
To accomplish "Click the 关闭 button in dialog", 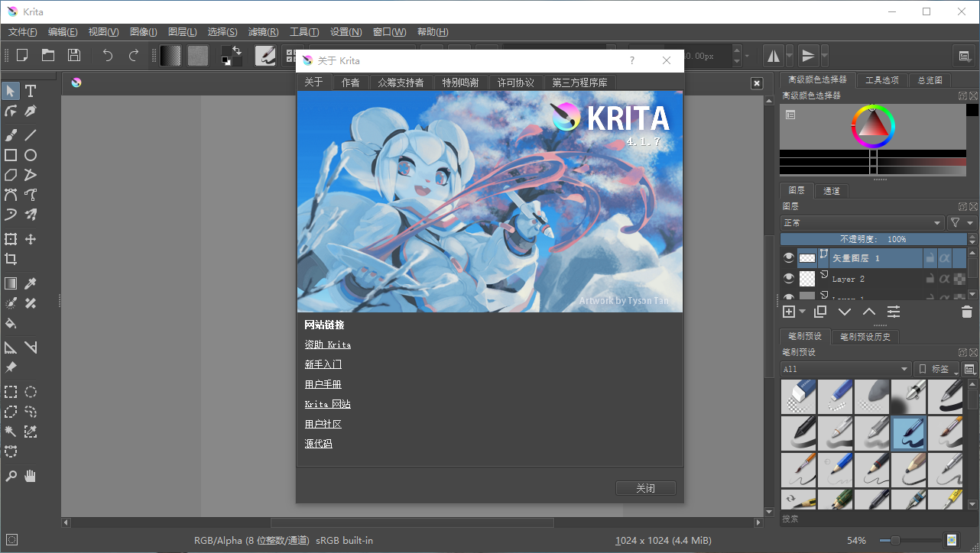I will click(x=645, y=488).
